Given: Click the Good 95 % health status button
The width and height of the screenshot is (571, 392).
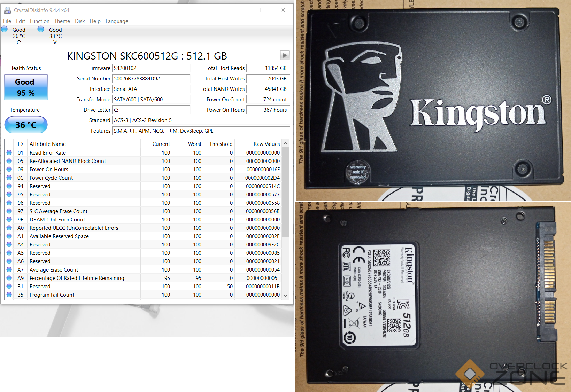Looking at the screenshot, I should [x=26, y=87].
